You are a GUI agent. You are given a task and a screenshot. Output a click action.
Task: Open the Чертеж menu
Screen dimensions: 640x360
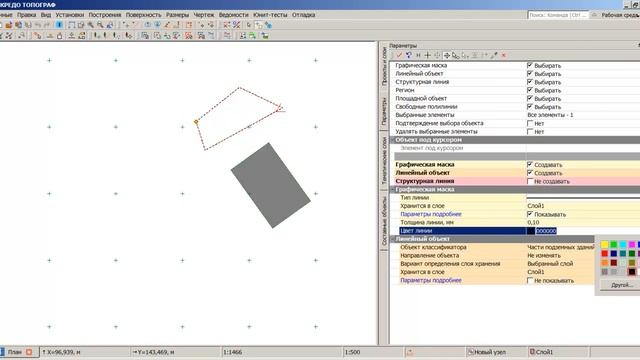click(x=204, y=15)
